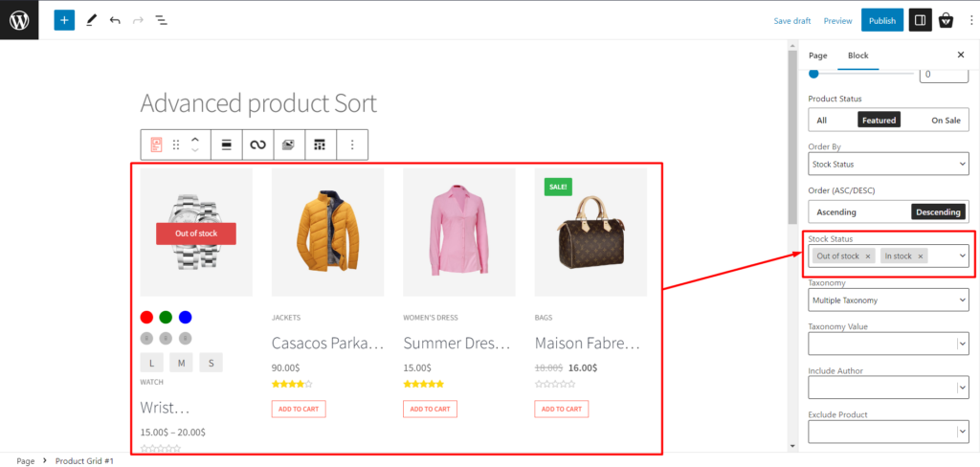
Task: Open the WordPress logo menu
Action: pyautogui.click(x=19, y=20)
